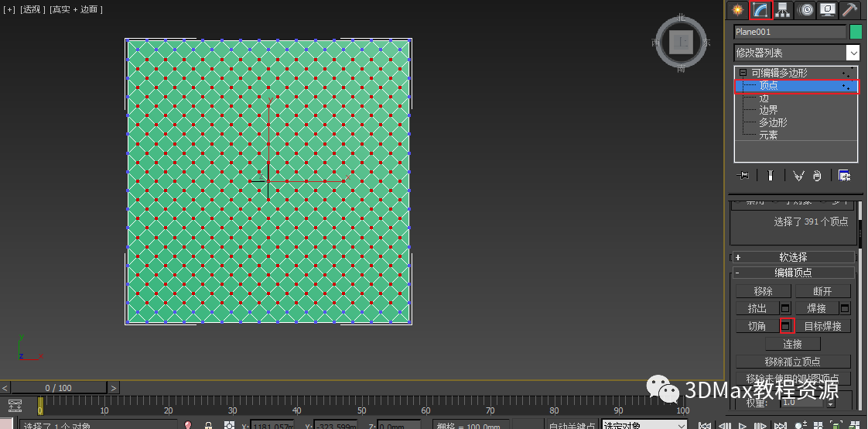This screenshot has height=429, width=868.
Task: Click the Pin Stack icon
Action: click(743, 176)
